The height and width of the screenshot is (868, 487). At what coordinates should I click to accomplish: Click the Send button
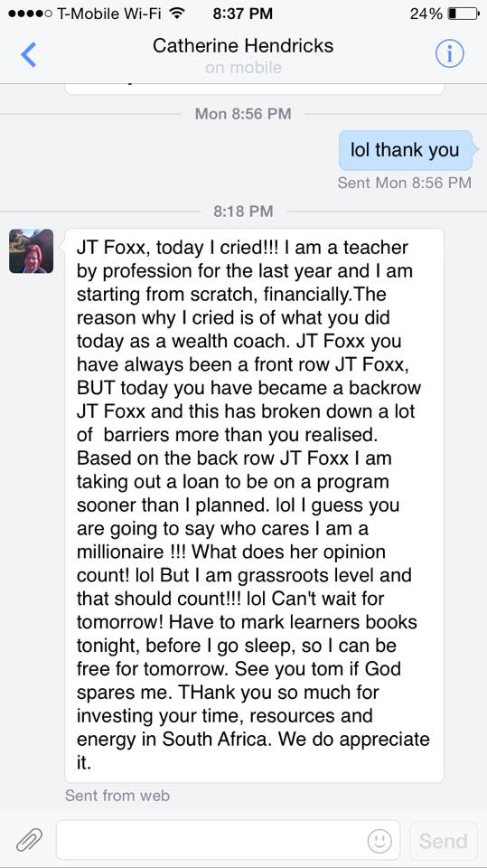pyautogui.click(x=444, y=841)
